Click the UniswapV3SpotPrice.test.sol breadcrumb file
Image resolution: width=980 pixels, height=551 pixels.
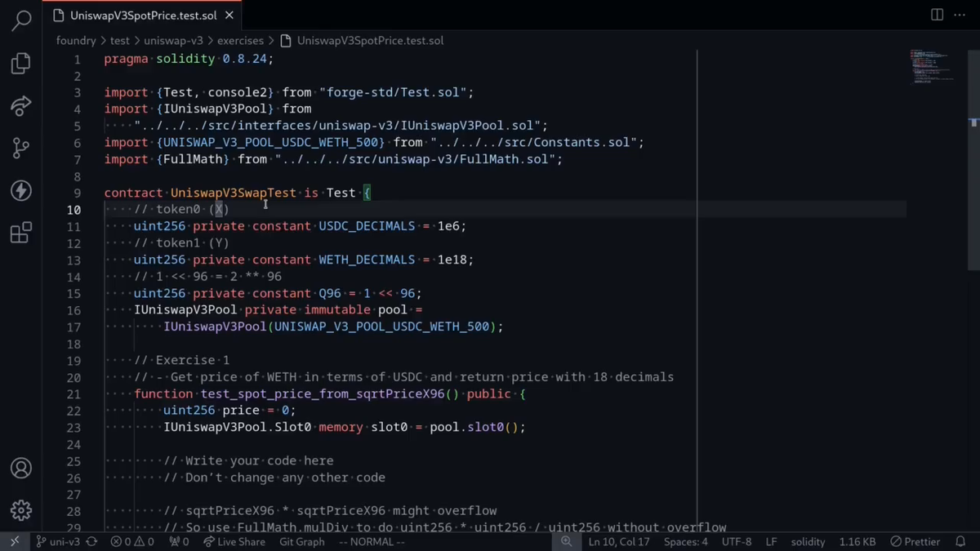tap(362, 40)
